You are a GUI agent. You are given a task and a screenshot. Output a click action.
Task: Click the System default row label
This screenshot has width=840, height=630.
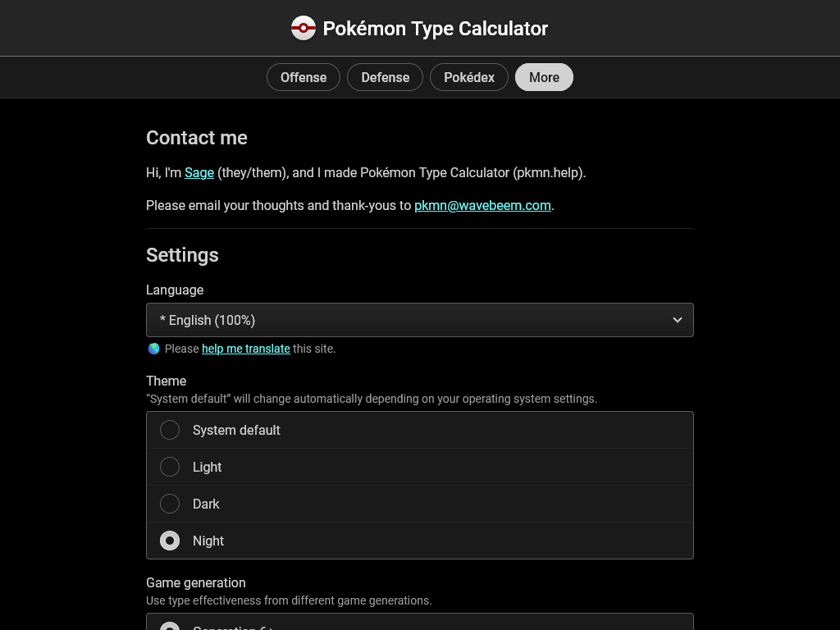(236, 430)
